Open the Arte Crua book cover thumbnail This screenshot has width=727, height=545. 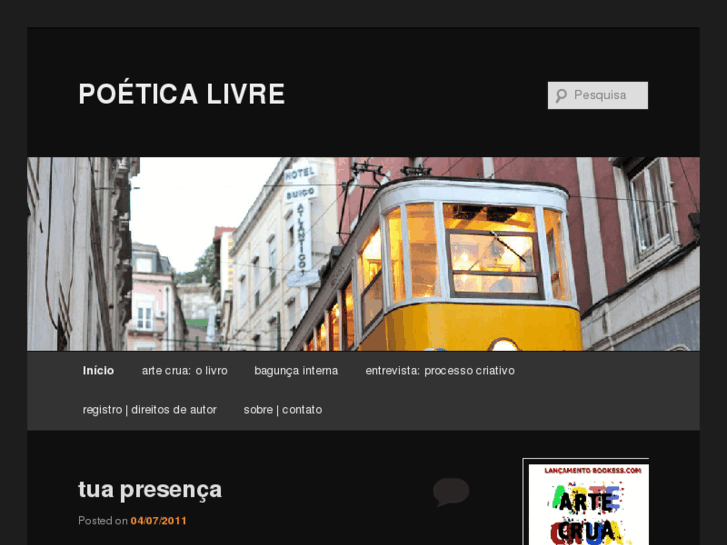pos(586,502)
